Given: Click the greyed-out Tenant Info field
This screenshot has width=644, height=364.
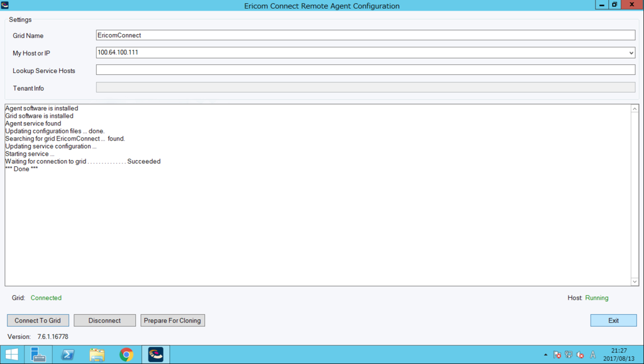Looking at the screenshot, I should pyautogui.click(x=365, y=87).
